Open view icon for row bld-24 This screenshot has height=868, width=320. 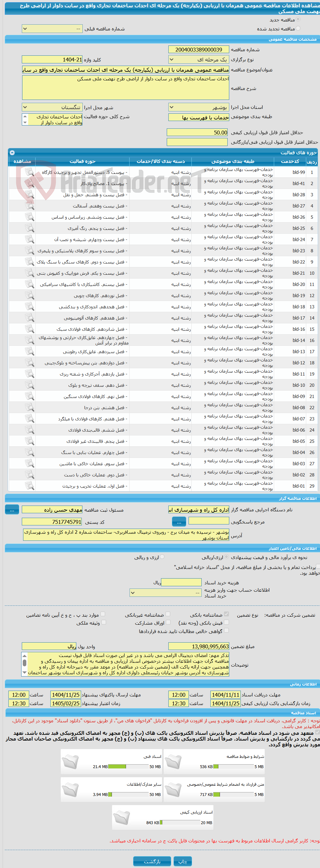click(30, 239)
